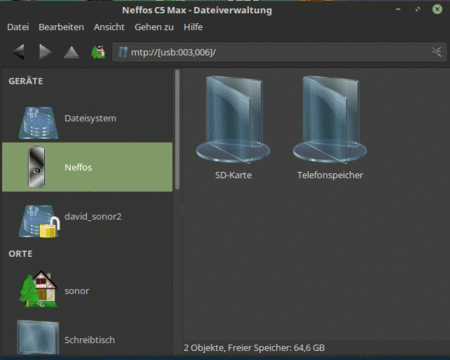Image resolution: width=450 pixels, height=360 pixels.
Task: Clear the location bar with broom icon
Action: (437, 52)
